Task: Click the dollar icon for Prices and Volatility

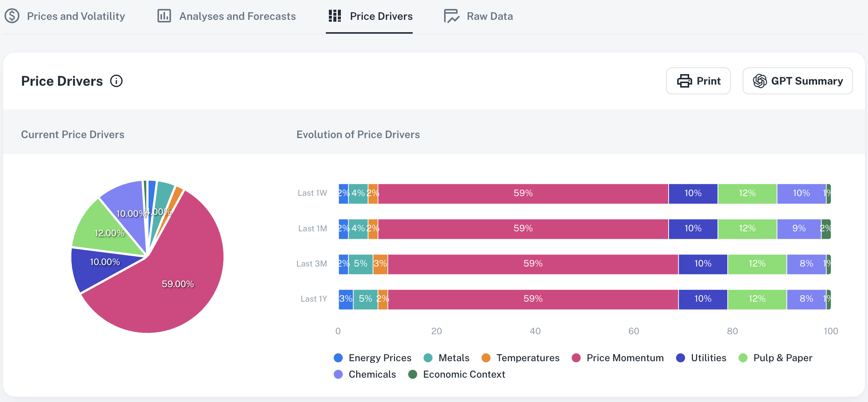Action: click(x=12, y=16)
